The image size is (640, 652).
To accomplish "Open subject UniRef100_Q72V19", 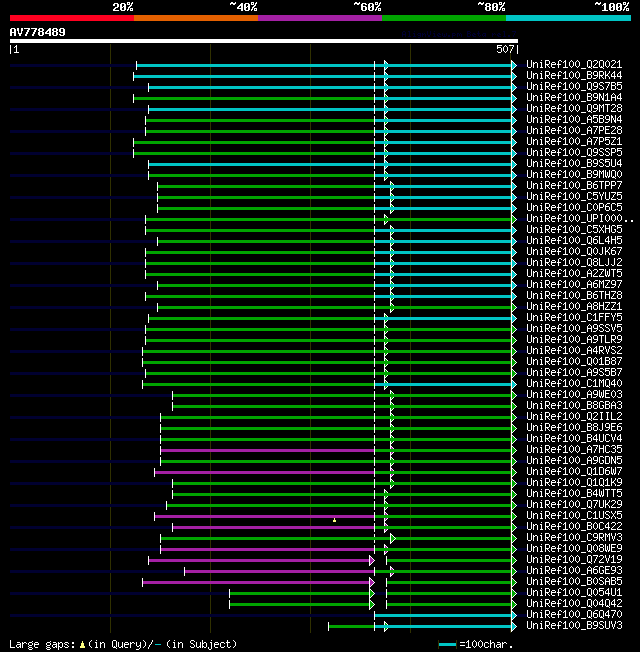I will (574, 560).
